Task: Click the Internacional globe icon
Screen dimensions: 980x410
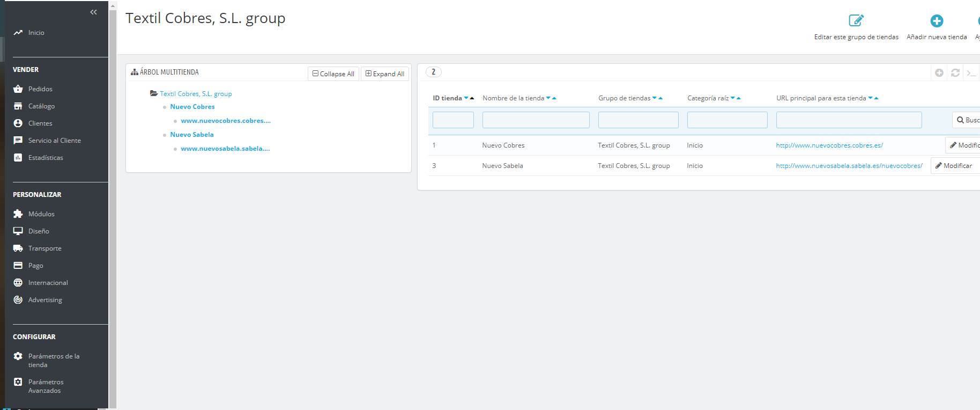Action: [x=18, y=282]
